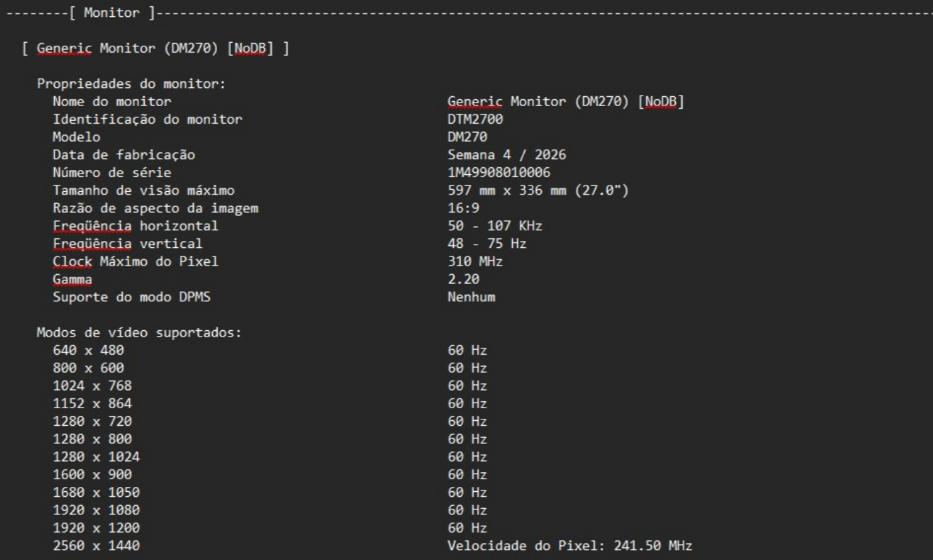Click the serial number 1M49908010006

pos(500,173)
